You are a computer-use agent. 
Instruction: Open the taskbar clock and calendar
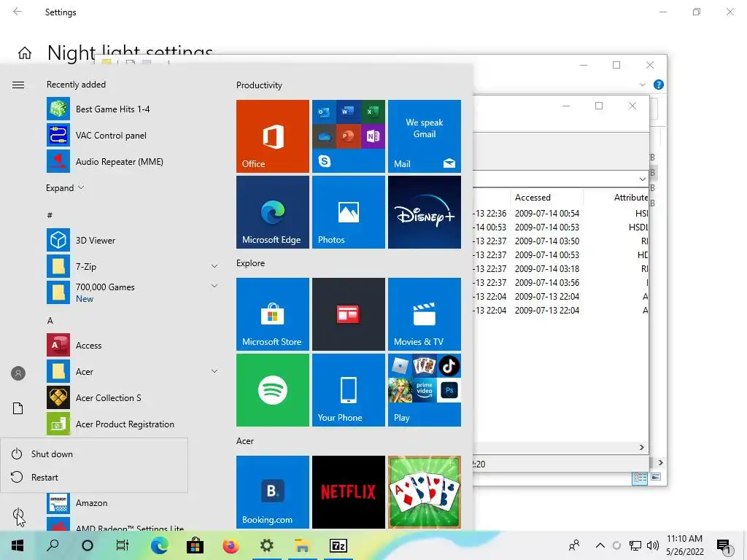tap(684, 545)
